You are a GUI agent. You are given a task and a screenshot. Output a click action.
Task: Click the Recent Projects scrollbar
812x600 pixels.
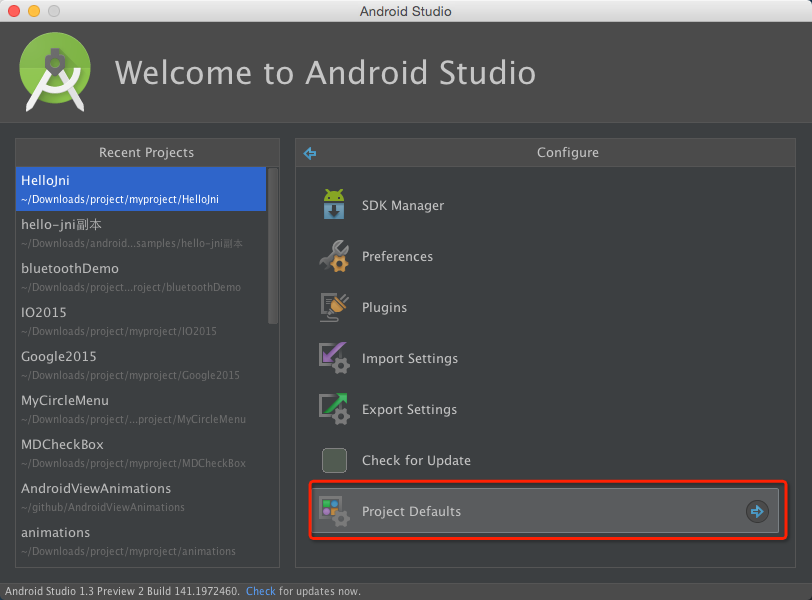tap(273, 246)
